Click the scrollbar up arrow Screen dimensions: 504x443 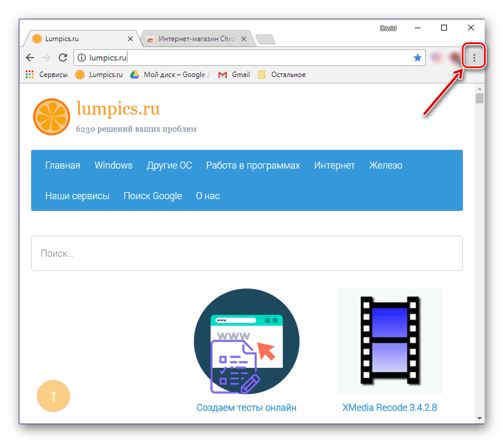[479, 89]
